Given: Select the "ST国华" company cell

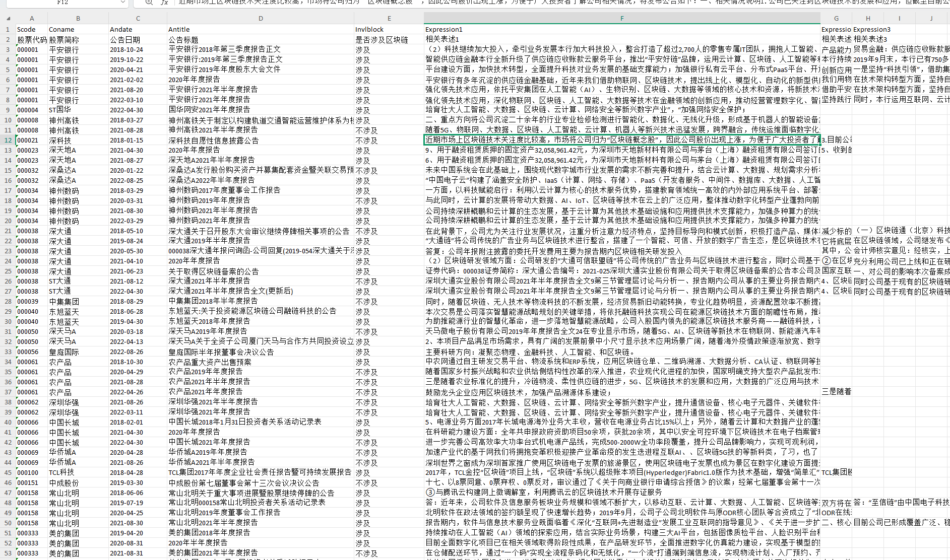Looking at the screenshot, I should [78, 110].
